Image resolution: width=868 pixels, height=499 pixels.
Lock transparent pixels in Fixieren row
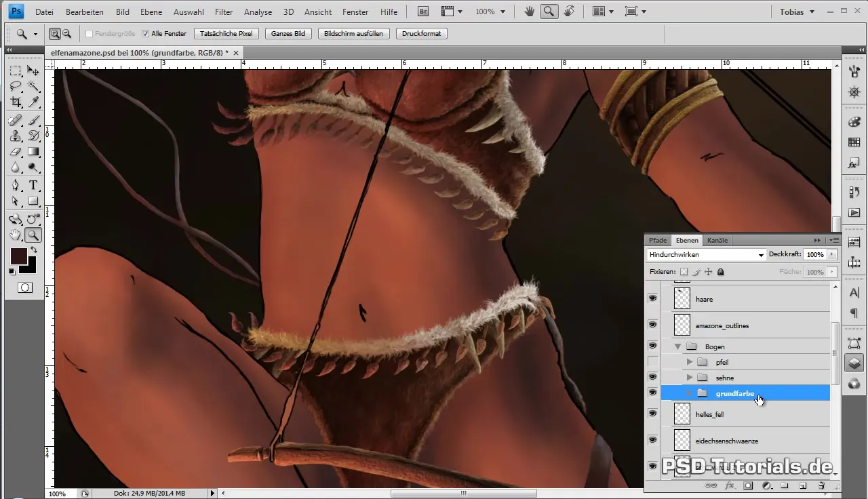684,271
